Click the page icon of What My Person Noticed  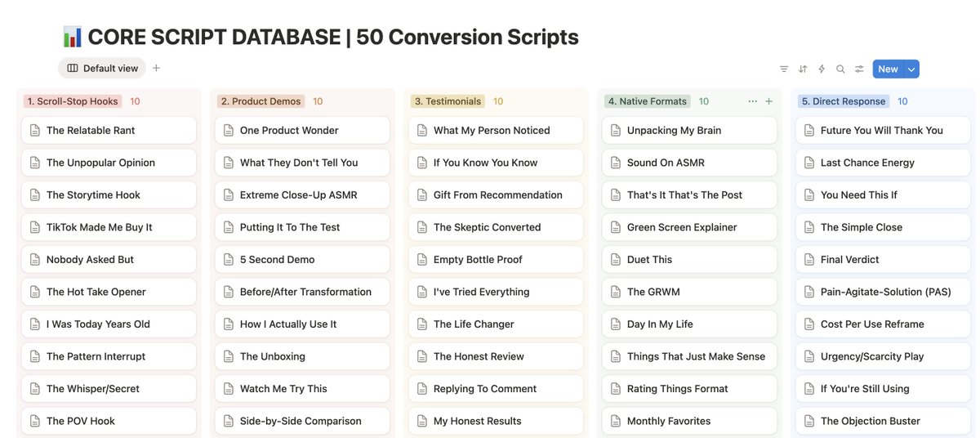pyautogui.click(x=422, y=131)
